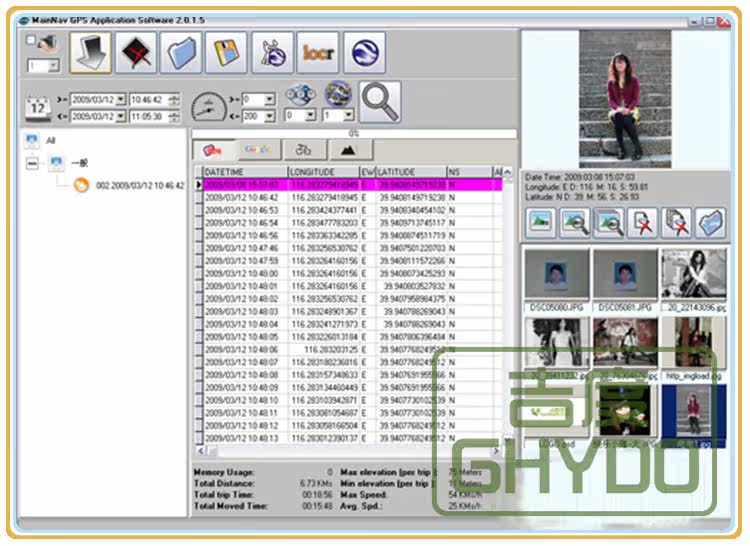This screenshot has width=750, height=546.
Task: Click the single photo magnifier icon
Action: point(574,223)
